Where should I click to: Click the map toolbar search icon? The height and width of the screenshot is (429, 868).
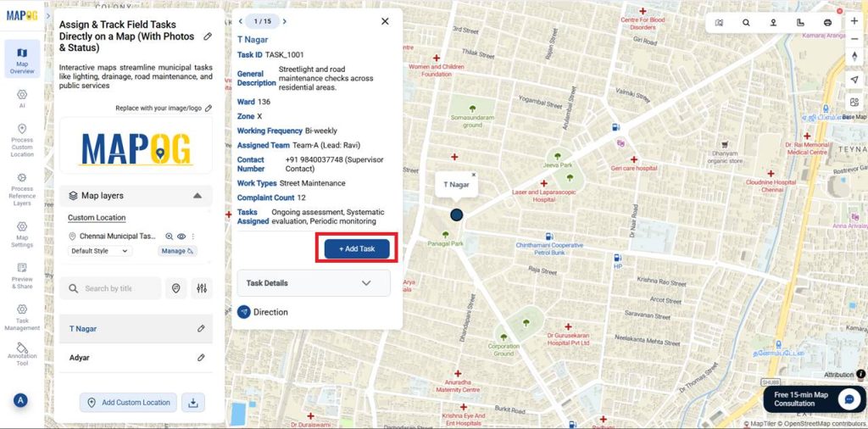coord(746,23)
